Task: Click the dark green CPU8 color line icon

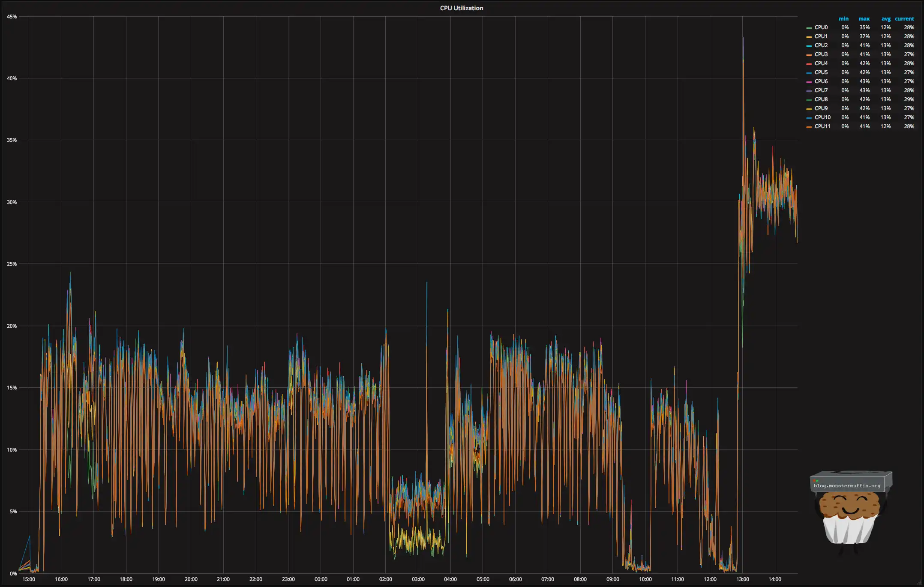Action: (x=809, y=100)
